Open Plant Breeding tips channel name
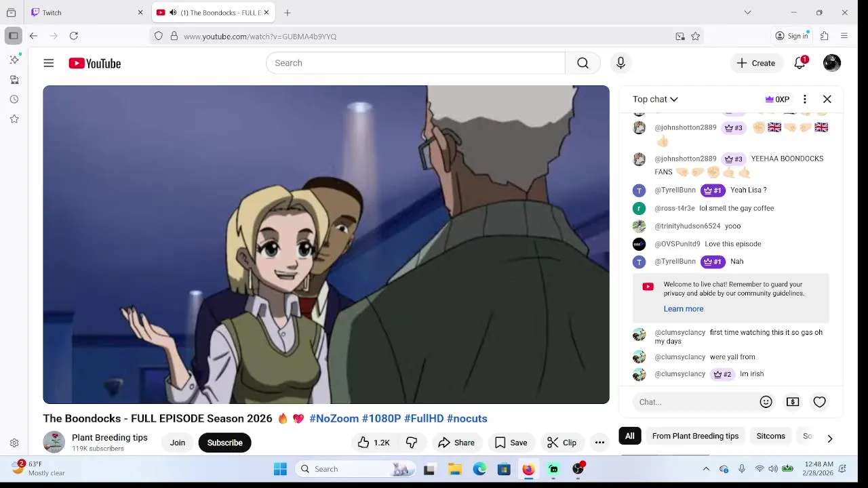The height and width of the screenshot is (488, 868). (x=110, y=437)
